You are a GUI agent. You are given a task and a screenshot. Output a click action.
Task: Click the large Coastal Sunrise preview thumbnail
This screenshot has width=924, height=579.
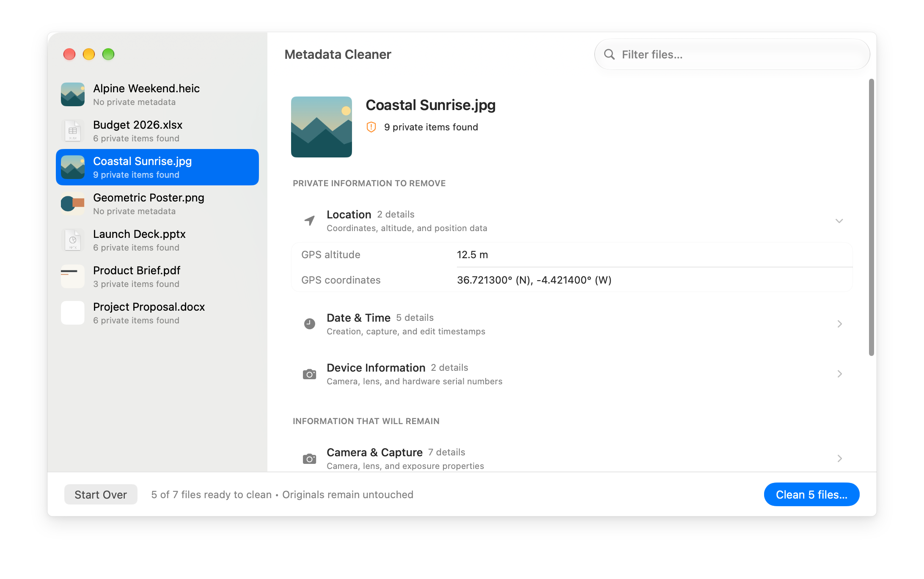pyautogui.click(x=322, y=127)
